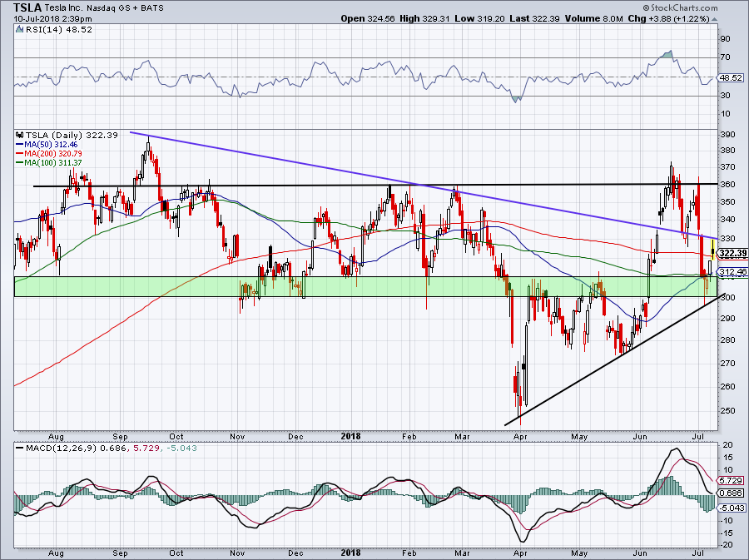749x560 pixels.
Task: Click the 322.39 last price tag on axis
Action: coord(732,253)
